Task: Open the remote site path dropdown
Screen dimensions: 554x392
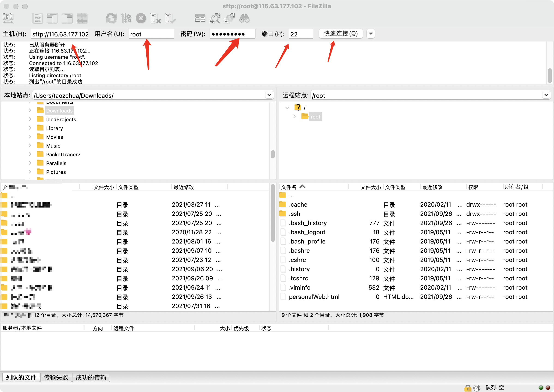Action: 546,95
